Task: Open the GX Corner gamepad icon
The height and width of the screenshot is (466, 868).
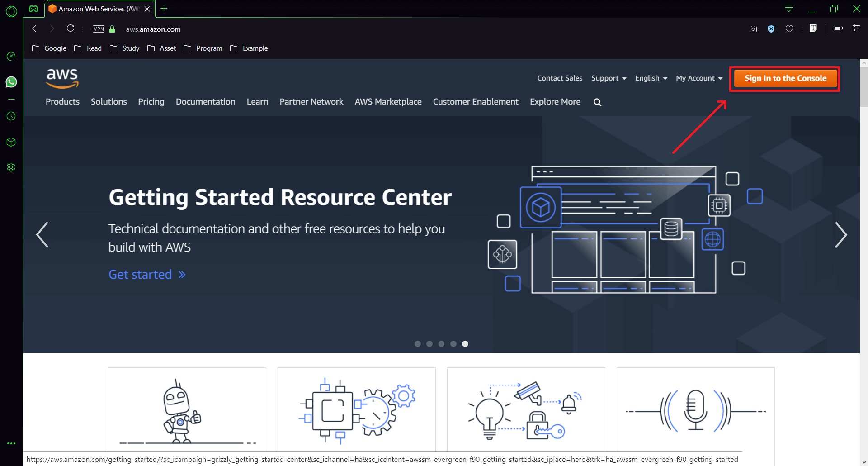Action: (x=33, y=9)
